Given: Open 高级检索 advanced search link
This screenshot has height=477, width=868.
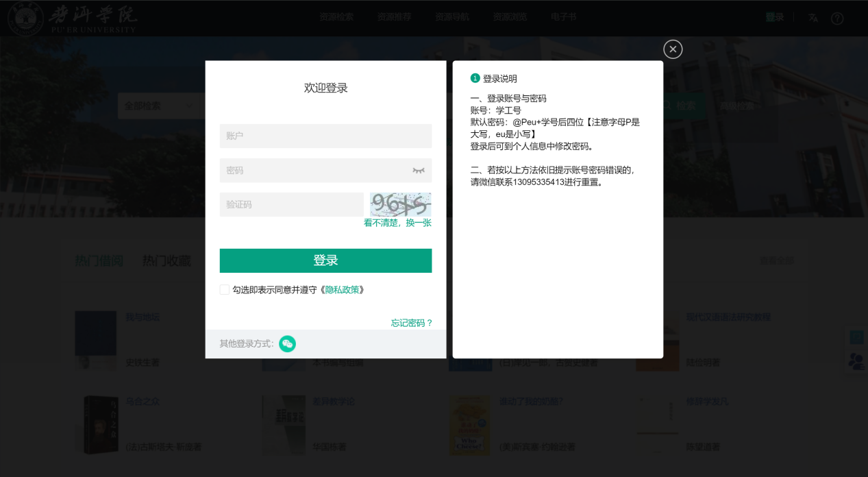Looking at the screenshot, I should click(x=736, y=106).
